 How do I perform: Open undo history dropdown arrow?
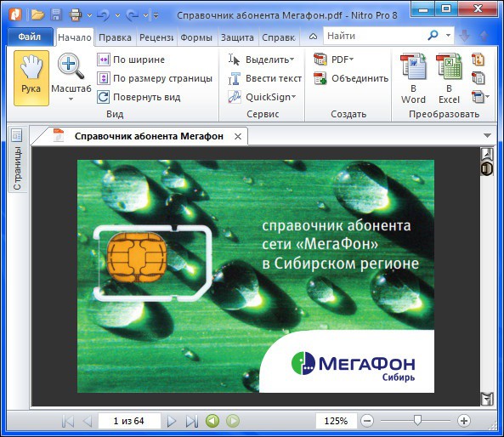click(x=117, y=15)
